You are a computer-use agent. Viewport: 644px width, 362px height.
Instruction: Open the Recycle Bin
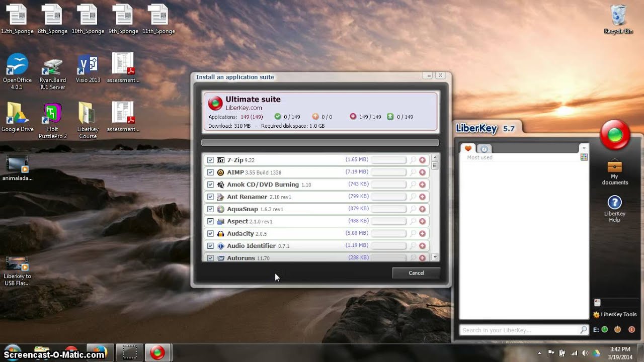(618, 19)
